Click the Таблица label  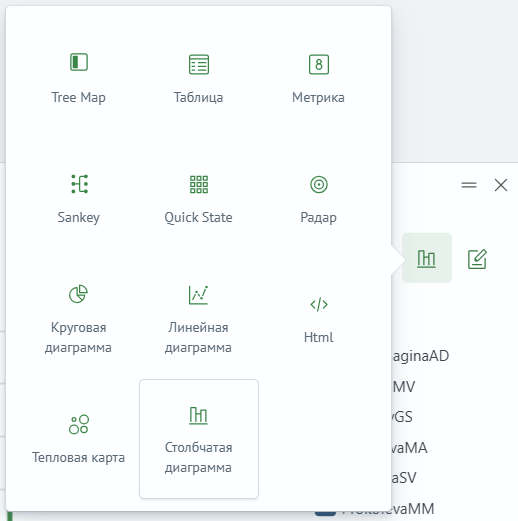[198, 98]
